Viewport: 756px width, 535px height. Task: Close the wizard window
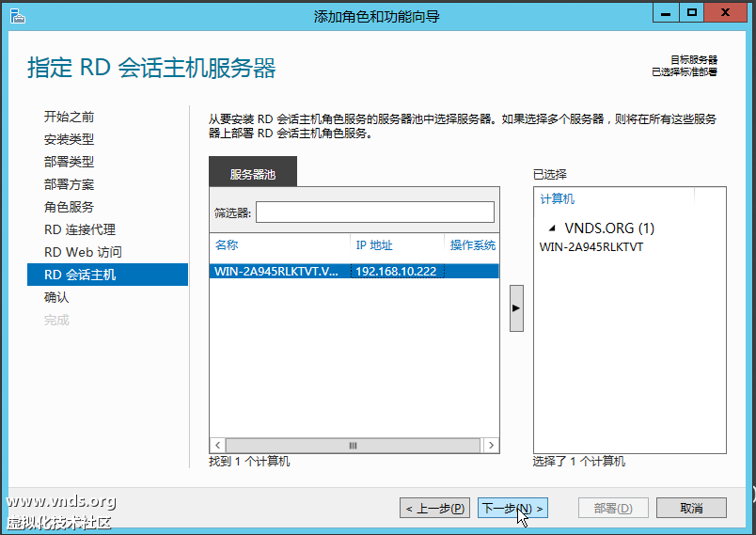coord(725,13)
